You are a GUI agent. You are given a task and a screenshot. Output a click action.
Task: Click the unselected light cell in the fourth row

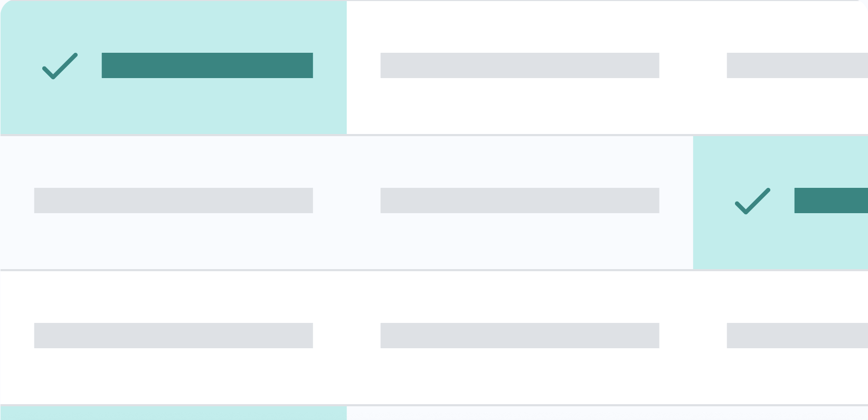coord(607,414)
